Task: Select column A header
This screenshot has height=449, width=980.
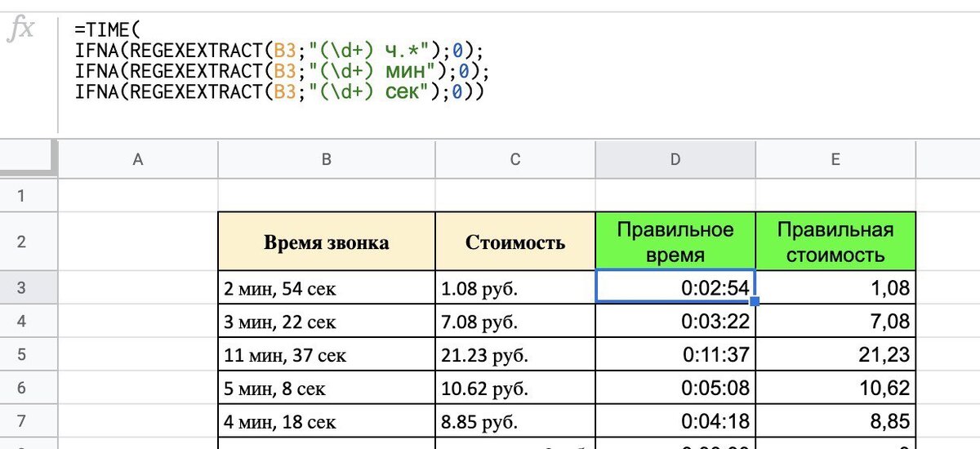Action: (138, 160)
